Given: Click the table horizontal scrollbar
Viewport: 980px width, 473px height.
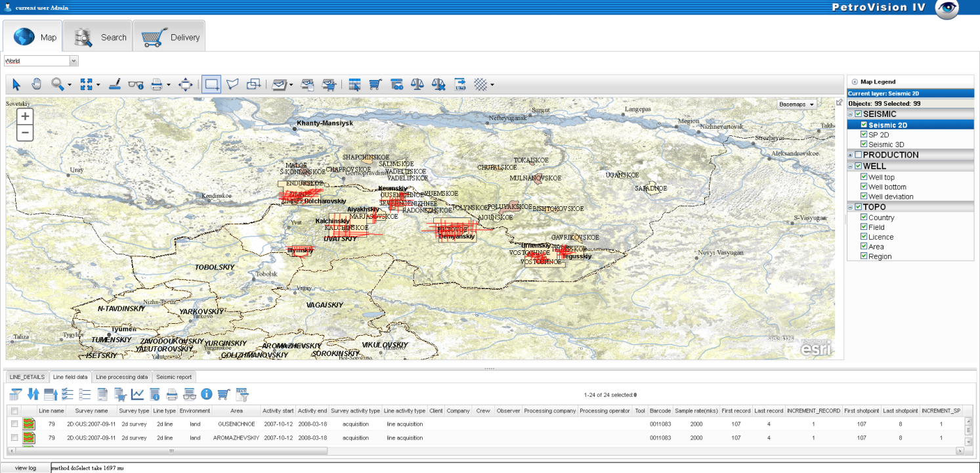Looking at the screenshot, I should (x=172, y=451).
